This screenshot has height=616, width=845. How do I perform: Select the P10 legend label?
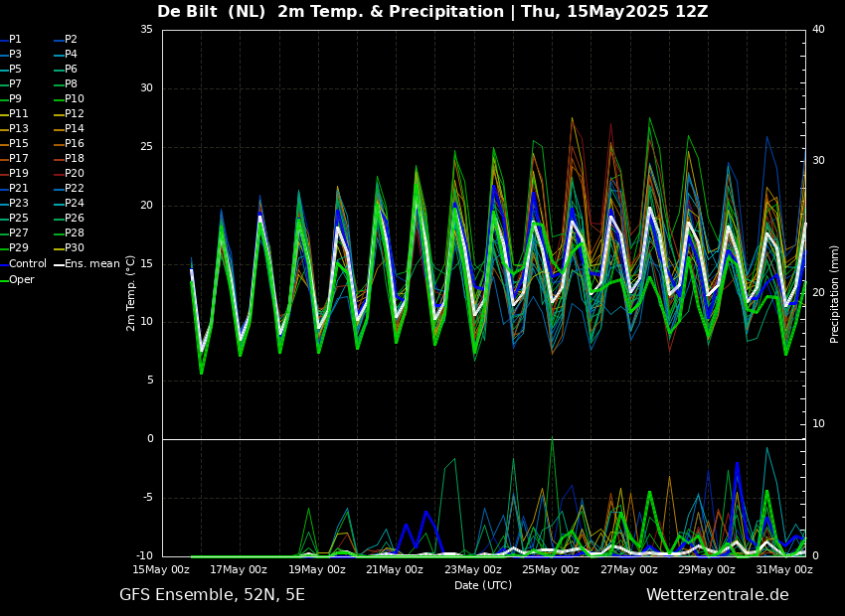(74, 99)
